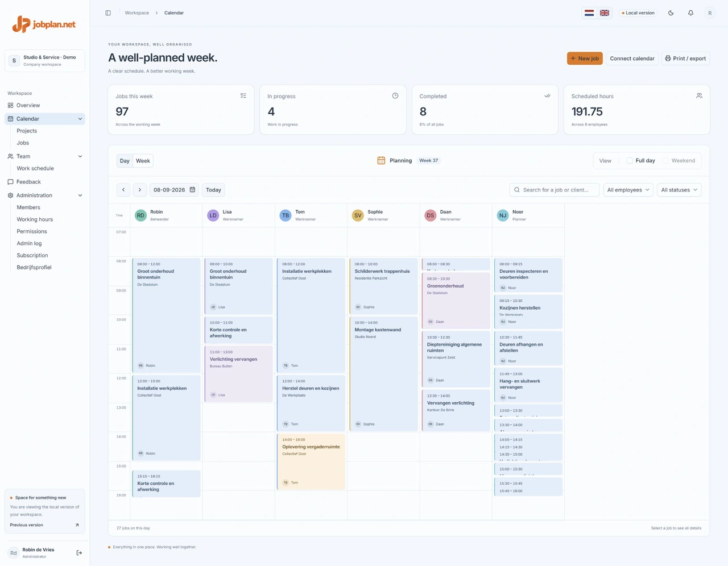Click Sophie's SV avatar in header

(x=358, y=215)
